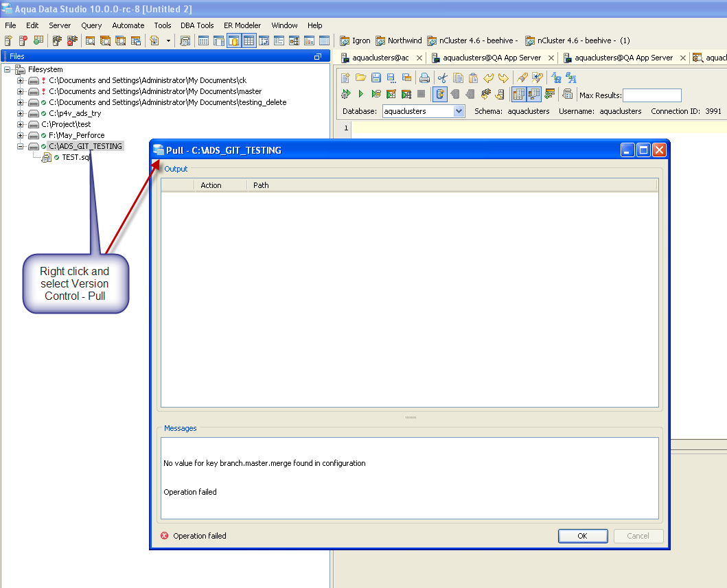Click the disabled Cancel button in the Pull dialog
Image resolution: width=727 pixels, height=588 pixels.
point(638,536)
